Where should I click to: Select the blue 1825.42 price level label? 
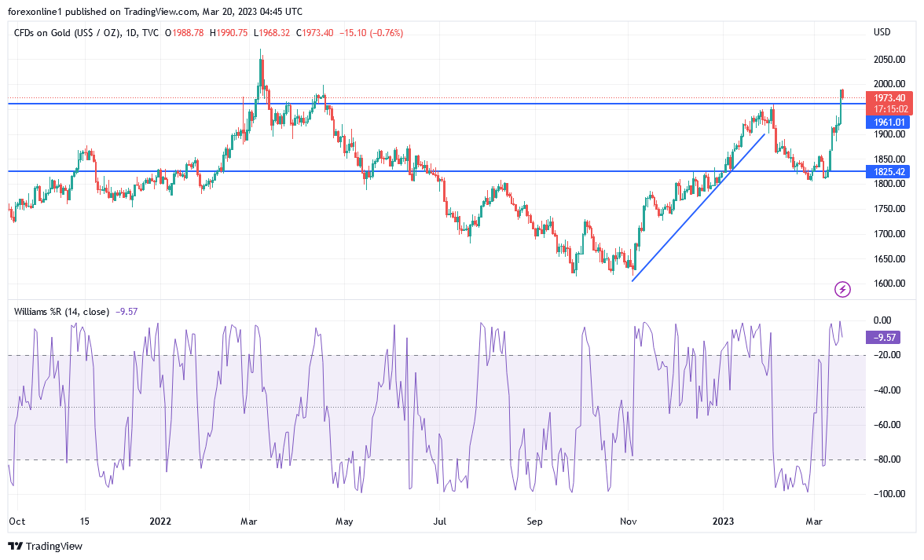[888, 172]
